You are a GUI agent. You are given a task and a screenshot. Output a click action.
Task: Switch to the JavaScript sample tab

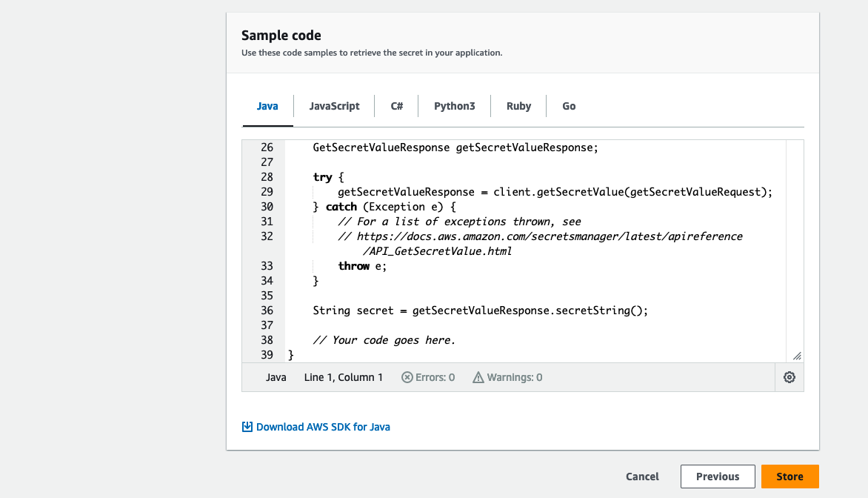334,106
